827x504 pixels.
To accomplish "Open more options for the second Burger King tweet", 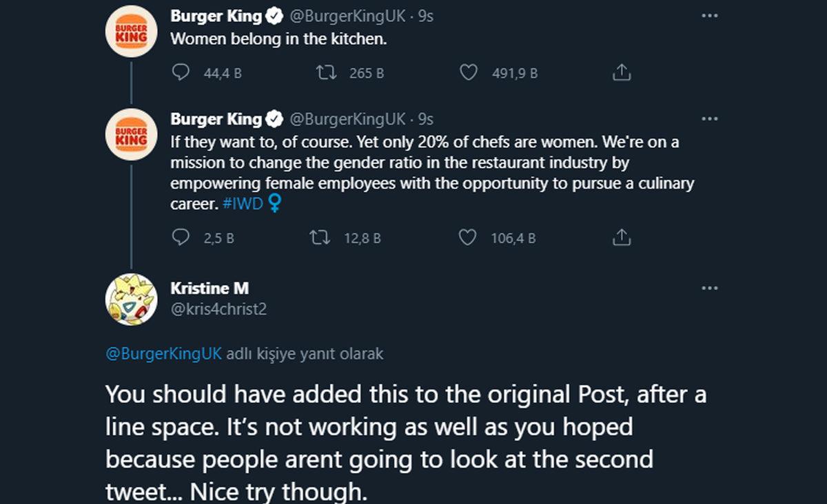I will [x=709, y=118].
